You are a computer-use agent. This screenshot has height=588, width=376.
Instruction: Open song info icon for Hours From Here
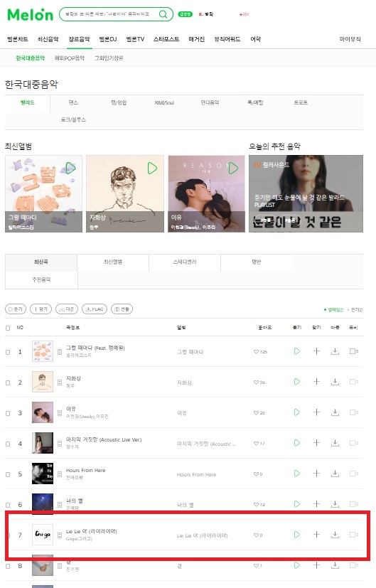click(60, 474)
